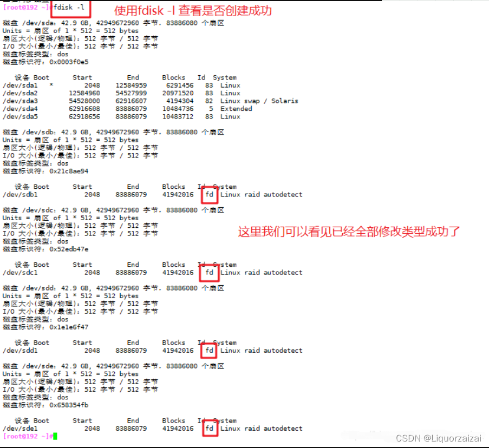Click the fdisk -l command text
Image resolution: width=489 pixels, height=448 pixels.
tap(69, 7)
